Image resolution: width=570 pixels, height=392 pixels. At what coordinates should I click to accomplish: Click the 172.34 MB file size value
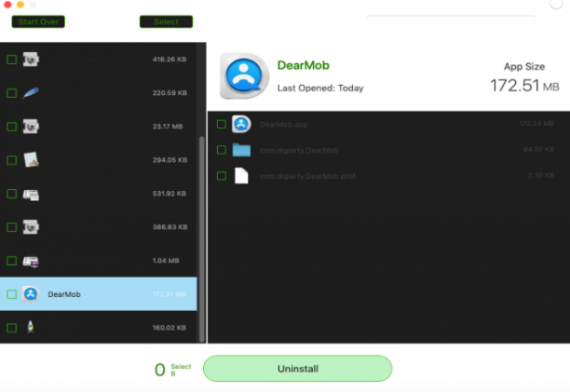[536, 124]
